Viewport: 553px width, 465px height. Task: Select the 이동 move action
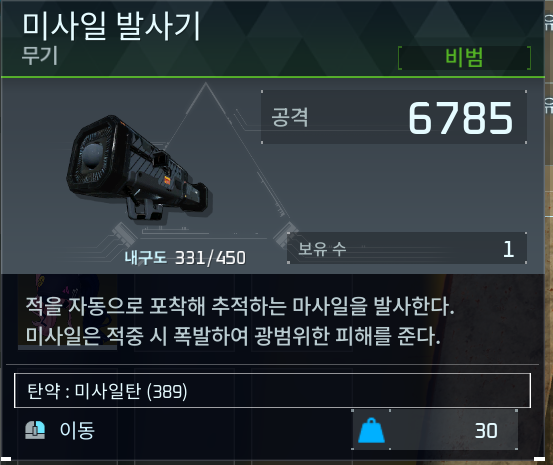point(77,430)
